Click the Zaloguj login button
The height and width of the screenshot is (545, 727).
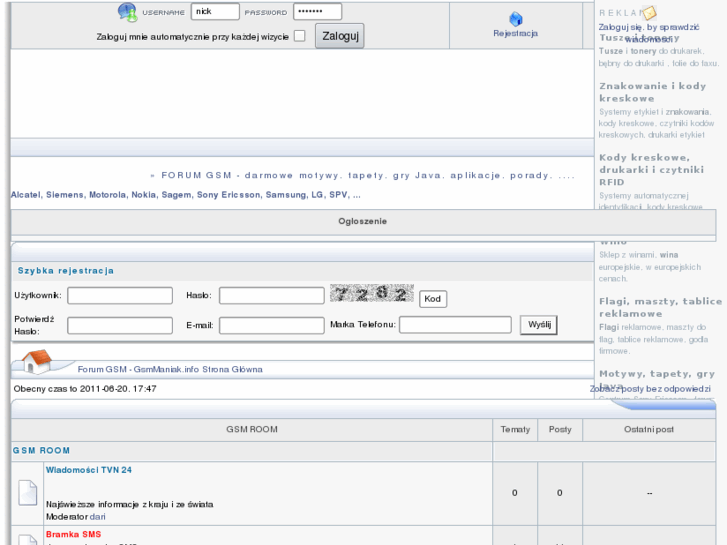point(340,36)
